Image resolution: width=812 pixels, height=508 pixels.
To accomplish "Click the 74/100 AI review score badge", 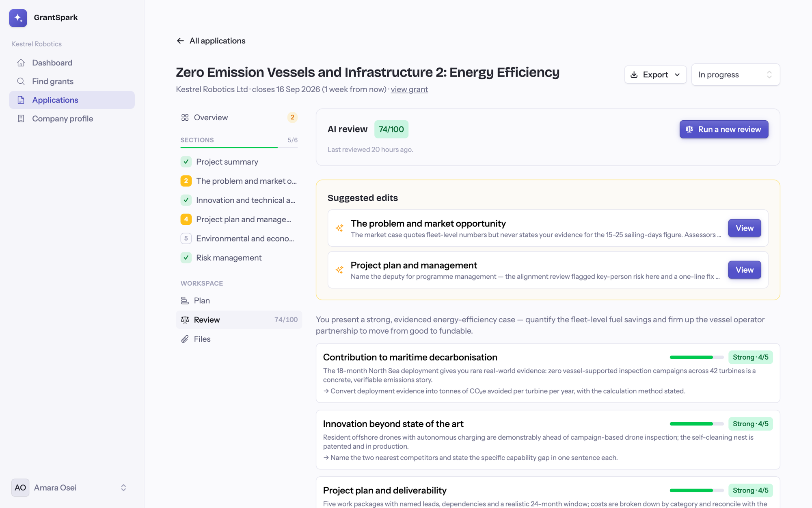I will point(391,129).
